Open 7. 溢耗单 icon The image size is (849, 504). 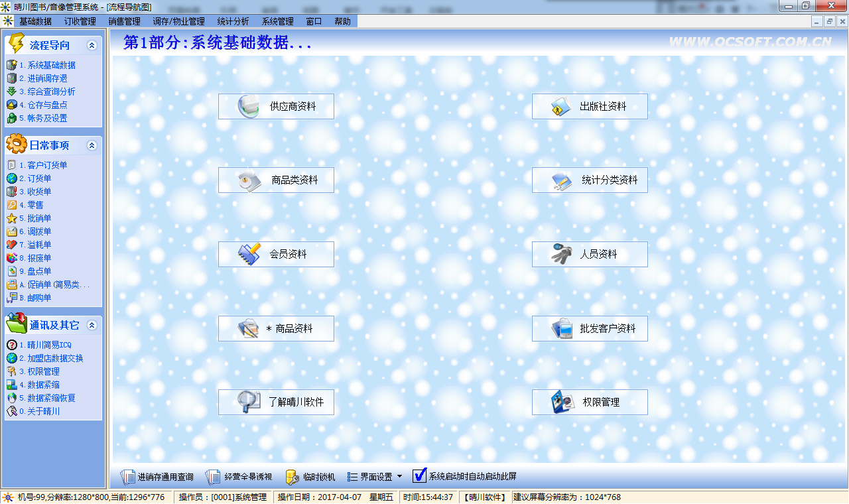tap(11, 245)
